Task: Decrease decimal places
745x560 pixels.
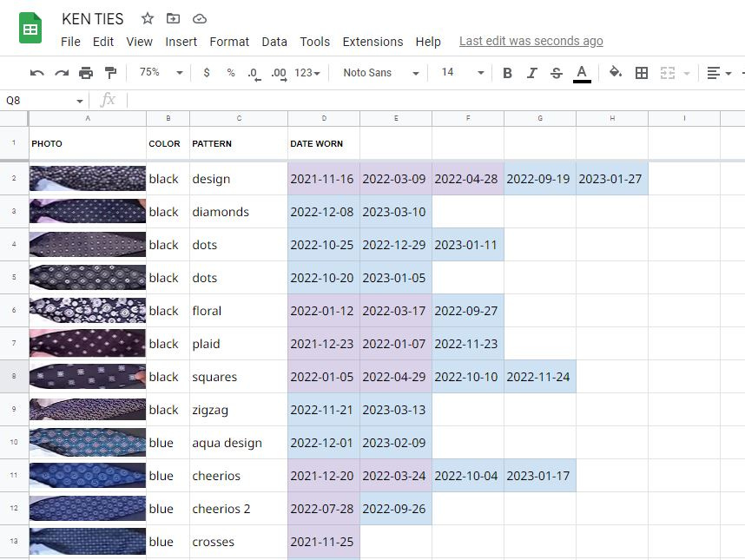Action: tap(254, 74)
